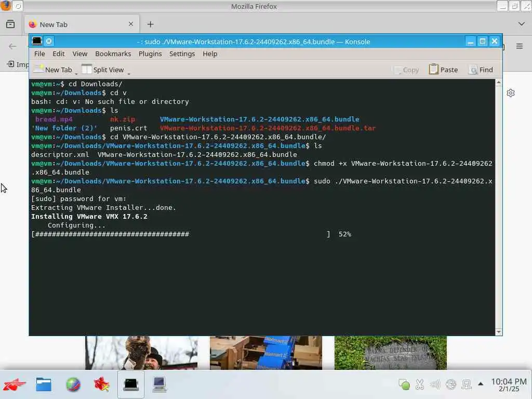The width and height of the screenshot is (532, 399).
Task: Click the Konsole scrollbar up arrow
Action: coord(498,82)
